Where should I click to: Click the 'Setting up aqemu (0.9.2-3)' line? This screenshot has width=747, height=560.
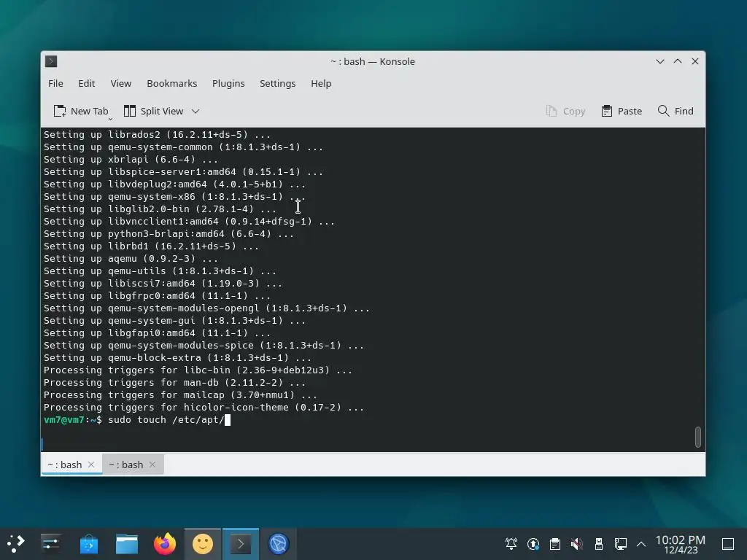point(131,259)
